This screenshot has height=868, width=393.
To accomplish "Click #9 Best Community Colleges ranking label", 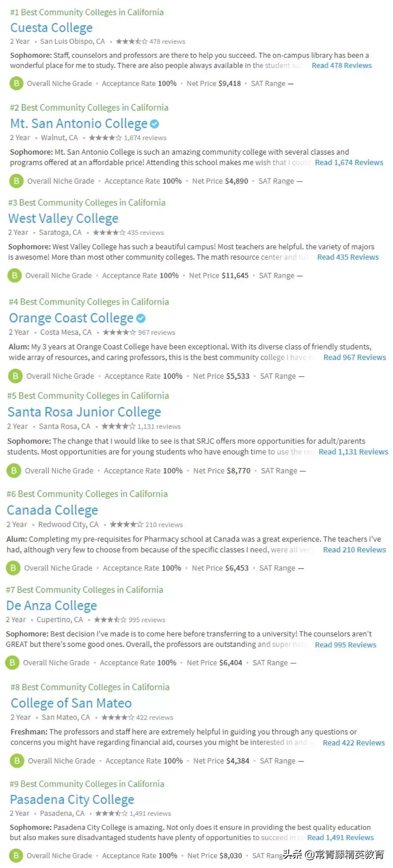I will tap(87, 784).
